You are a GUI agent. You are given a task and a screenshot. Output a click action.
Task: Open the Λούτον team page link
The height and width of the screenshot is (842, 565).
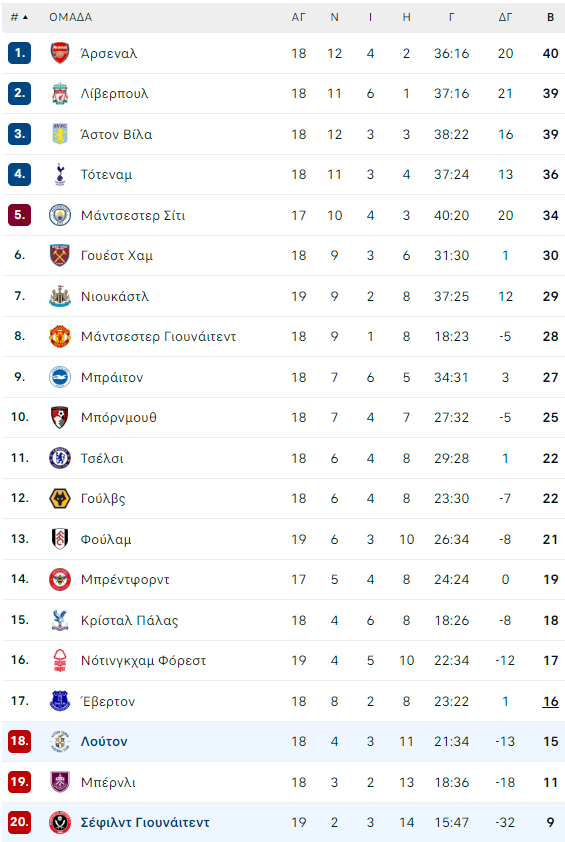click(104, 742)
